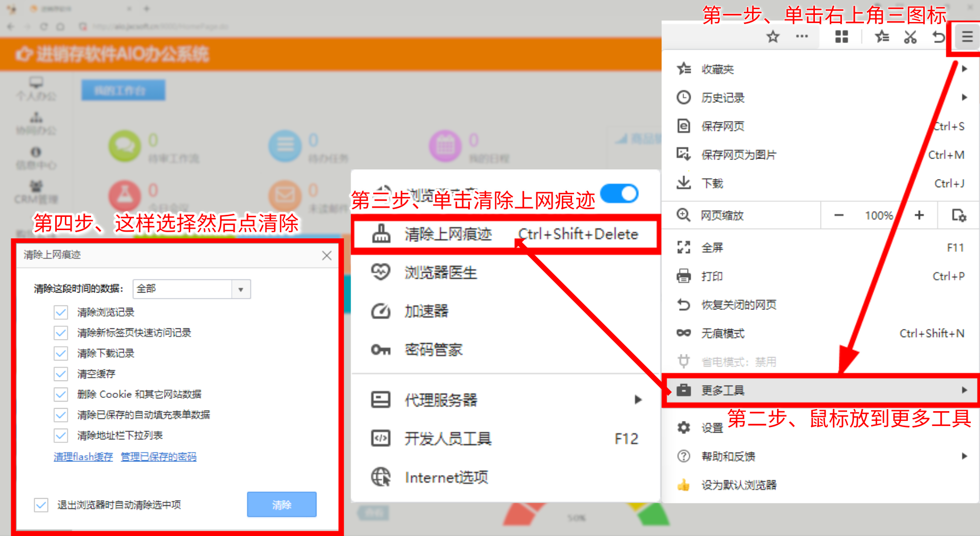Choose 浏览器医生 in tools submenu
Image resolution: width=980 pixels, height=536 pixels.
point(505,272)
